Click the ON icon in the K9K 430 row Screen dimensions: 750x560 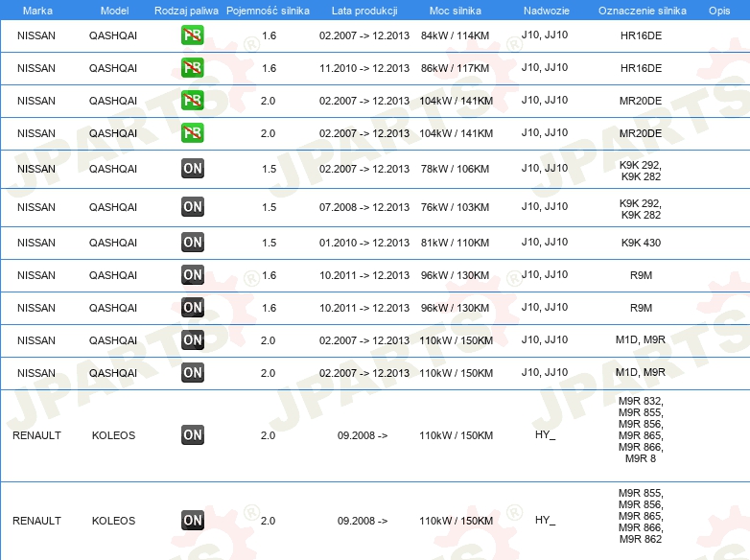[193, 242]
